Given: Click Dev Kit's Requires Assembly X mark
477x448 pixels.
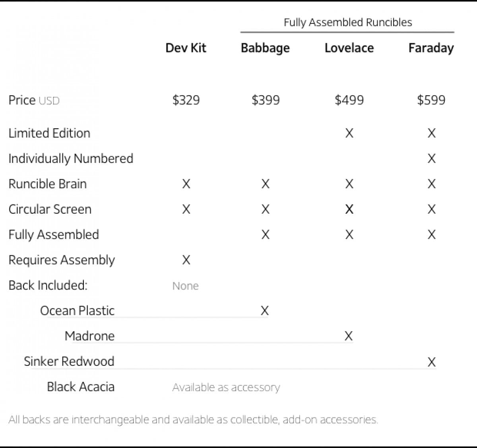Looking at the screenshot, I should click(186, 260).
